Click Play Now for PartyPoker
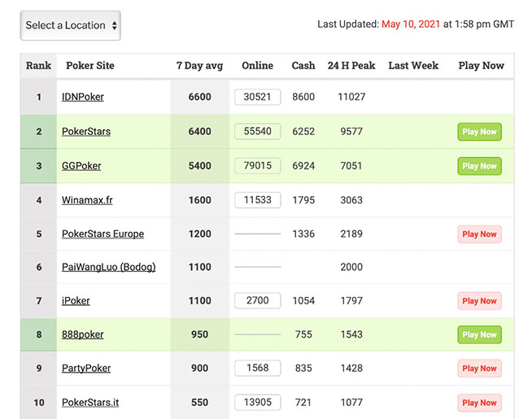532x419 pixels. 479,369
